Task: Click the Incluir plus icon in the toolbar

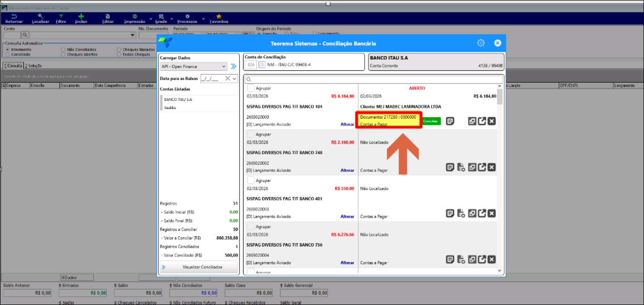Action: (x=81, y=16)
